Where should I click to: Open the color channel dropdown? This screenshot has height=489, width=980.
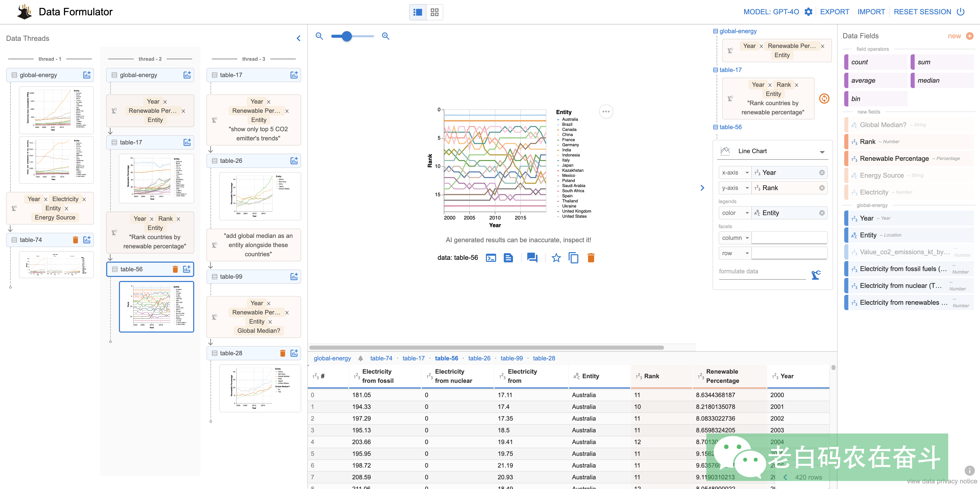[735, 213]
